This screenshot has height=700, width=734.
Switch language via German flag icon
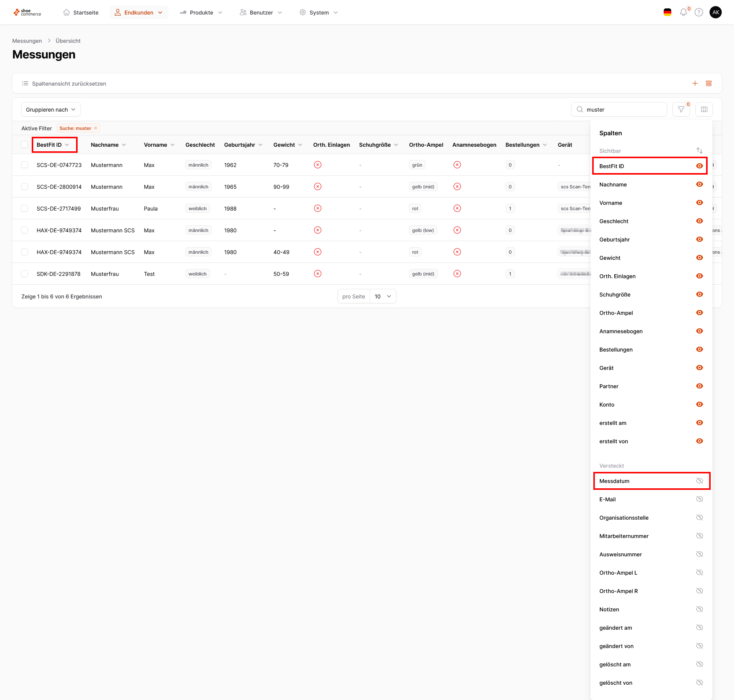click(x=667, y=13)
